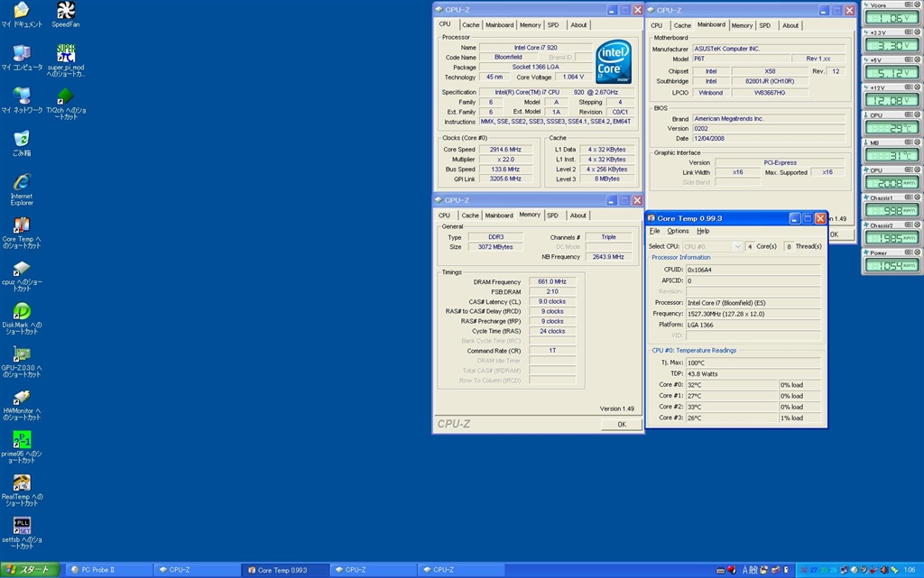Open the super_pi_mod desktop shortcut

pyautogui.click(x=66, y=53)
